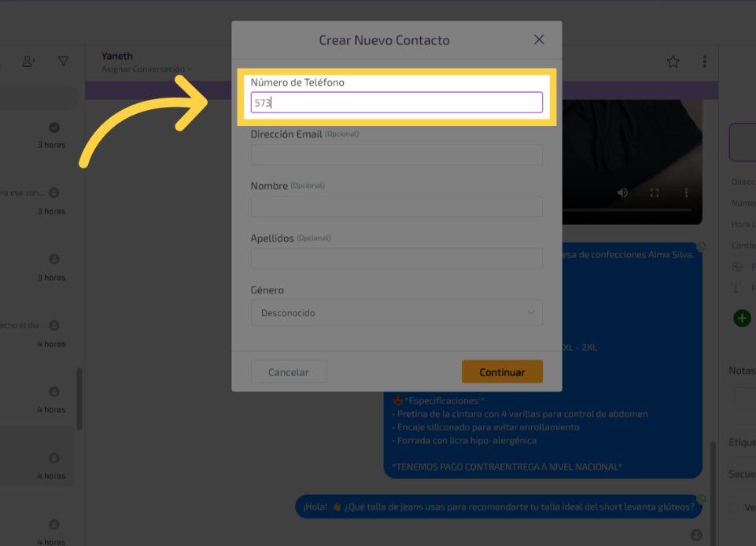756x546 pixels.
Task: Focus the Dirección Email input
Action: point(396,155)
